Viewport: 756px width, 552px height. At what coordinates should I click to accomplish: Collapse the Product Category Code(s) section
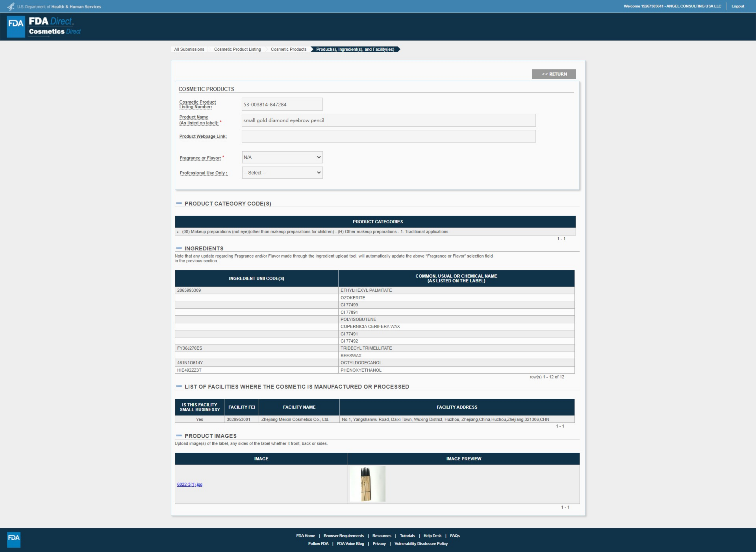[179, 203]
